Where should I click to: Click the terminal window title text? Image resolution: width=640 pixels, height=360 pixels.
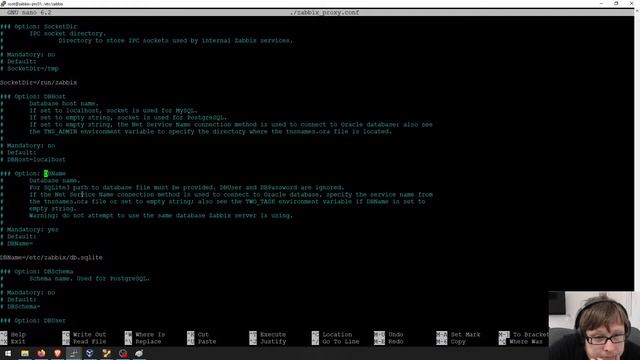(x=36, y=4)
